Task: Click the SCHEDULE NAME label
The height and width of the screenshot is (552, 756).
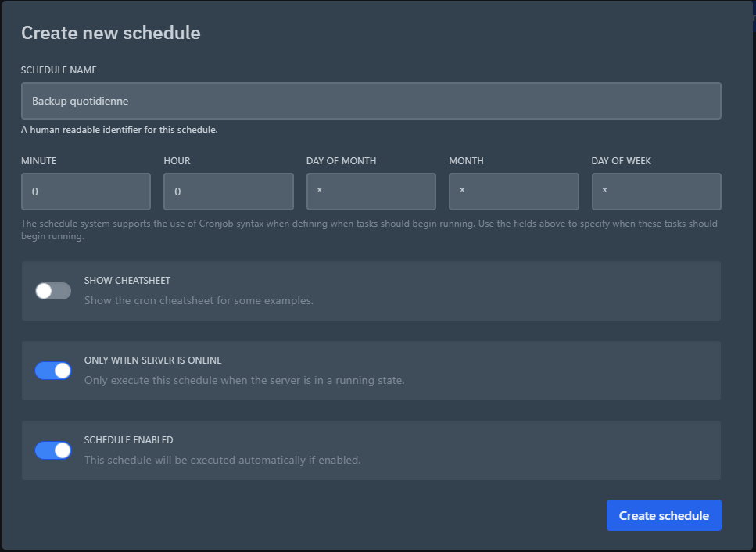Action: point(59,70)
